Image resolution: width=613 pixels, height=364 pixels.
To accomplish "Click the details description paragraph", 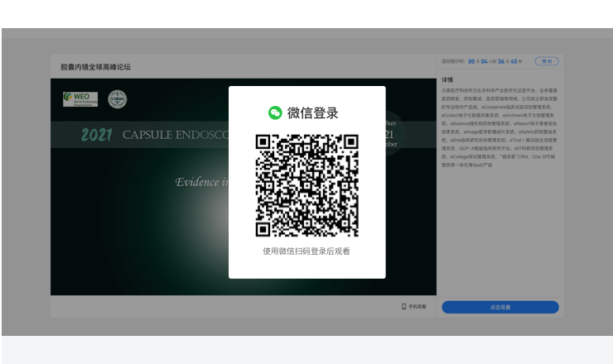I will (x=500, y=127).
